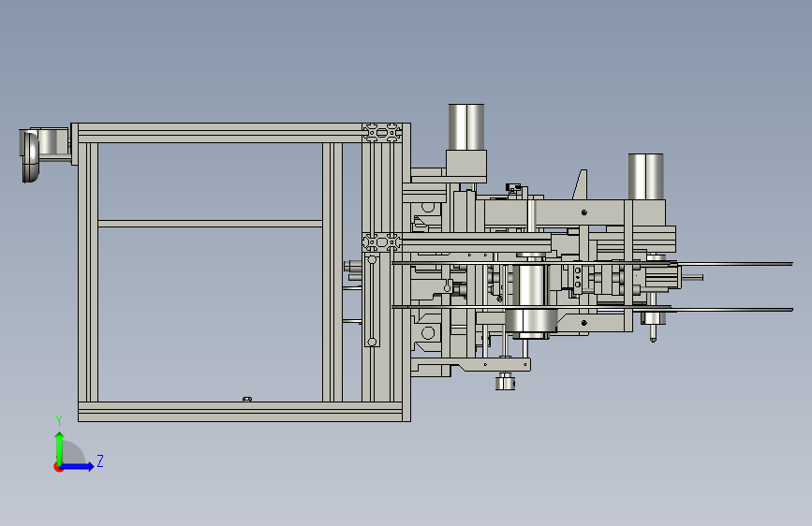Select the triangular fin on the right assembly
Image resolution: width=812 pixels, height=526 pixels.
tap(581, 184)
